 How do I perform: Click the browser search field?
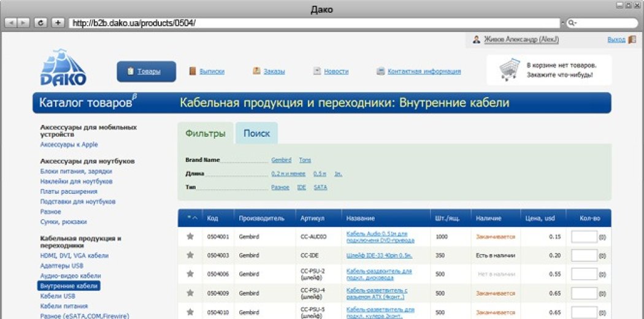click(602, 23)
